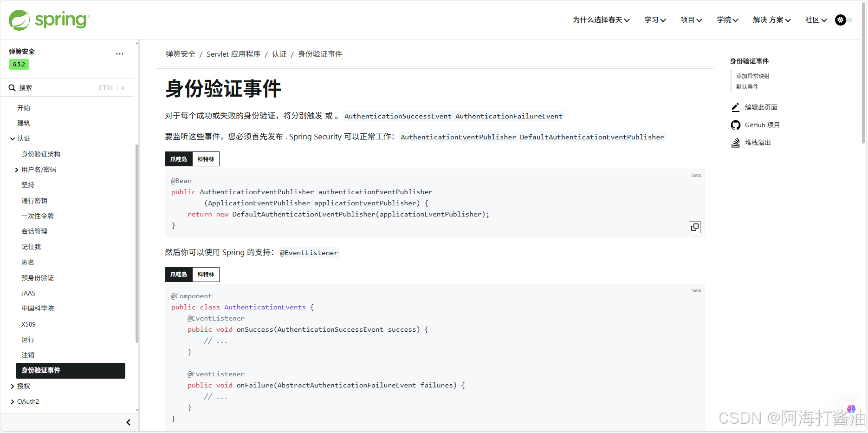Click the page vertical scrollbar

[863, 72]
